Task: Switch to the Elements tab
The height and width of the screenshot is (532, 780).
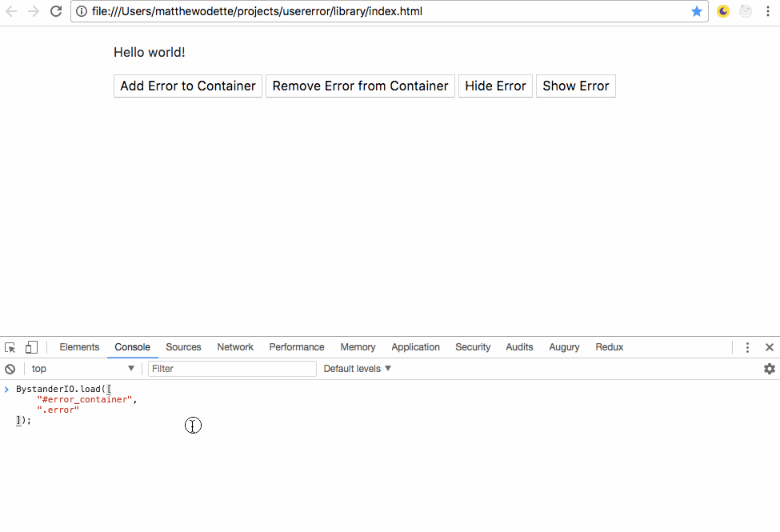Action: (x=79, y=347)
